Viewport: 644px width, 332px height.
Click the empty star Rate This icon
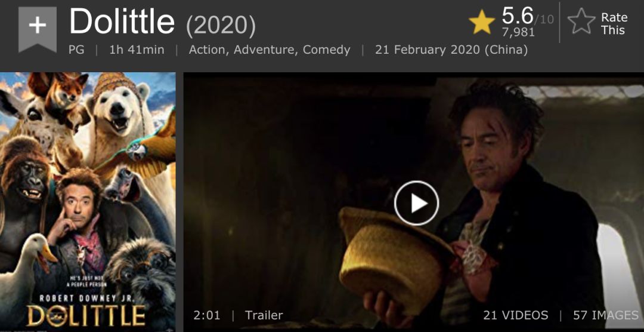(x=581, y=22)
